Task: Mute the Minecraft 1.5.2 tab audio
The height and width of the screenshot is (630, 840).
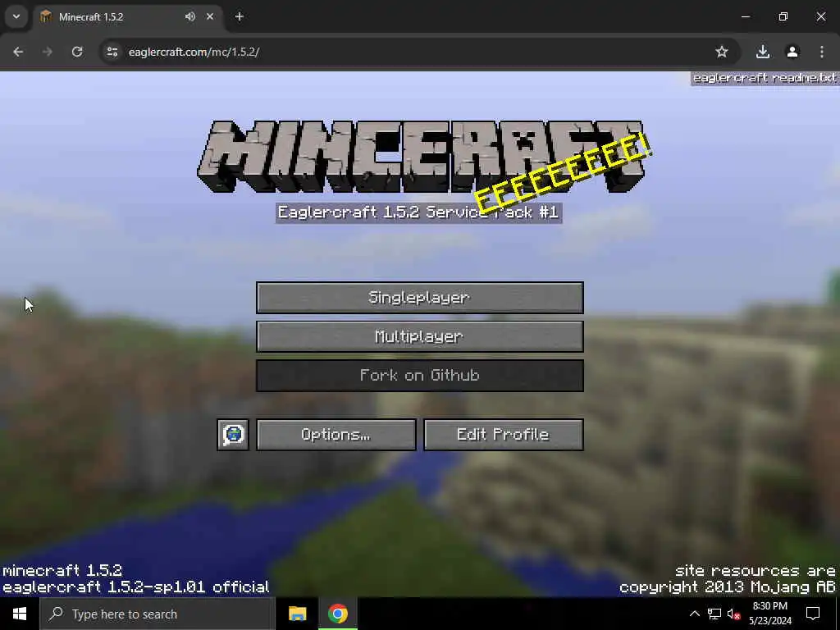Action: coord(190,16)
